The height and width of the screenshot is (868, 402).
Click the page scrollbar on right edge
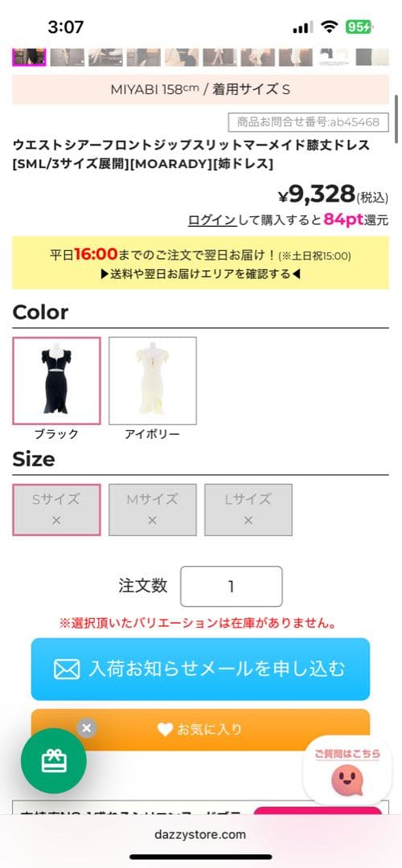tap(396, 119)
